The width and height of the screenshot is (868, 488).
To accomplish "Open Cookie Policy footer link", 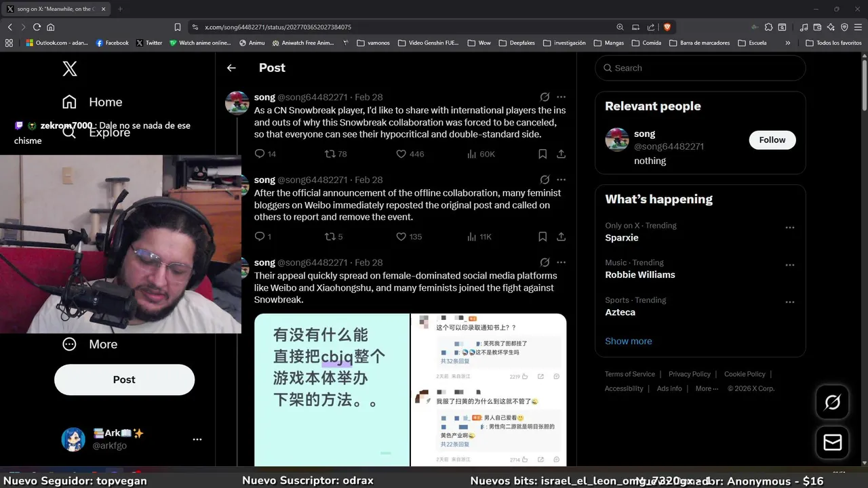I will pyautogui.click(x=745, y=374).
